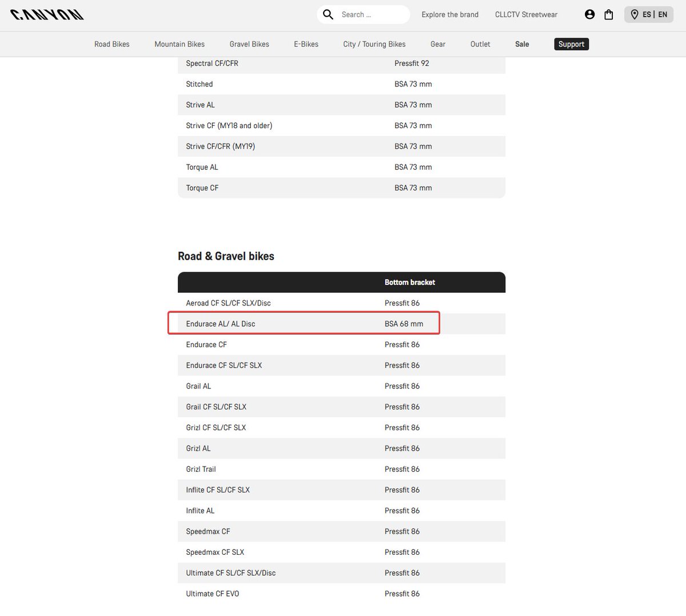Screen dimensions: 686x616
Task: Click Inflite CF SL/CF SLX label
Action: tap(218, 490)
